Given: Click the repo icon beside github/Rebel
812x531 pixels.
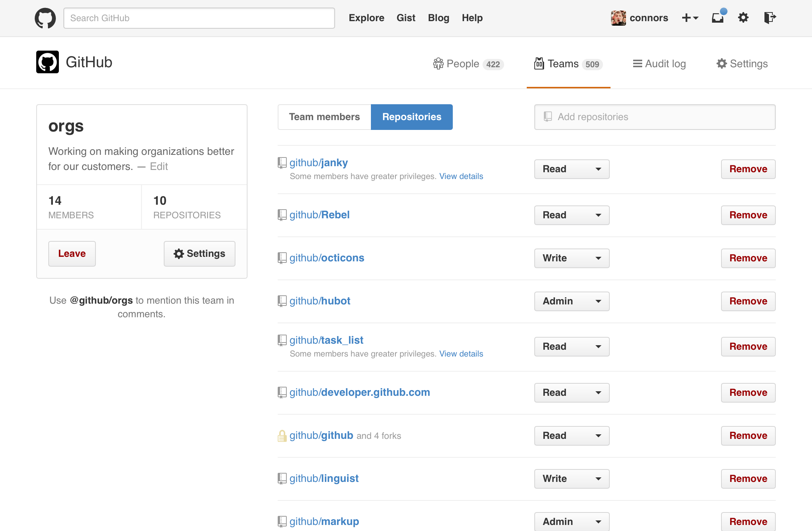Looking at the screenshot, I should click(282, 215).
